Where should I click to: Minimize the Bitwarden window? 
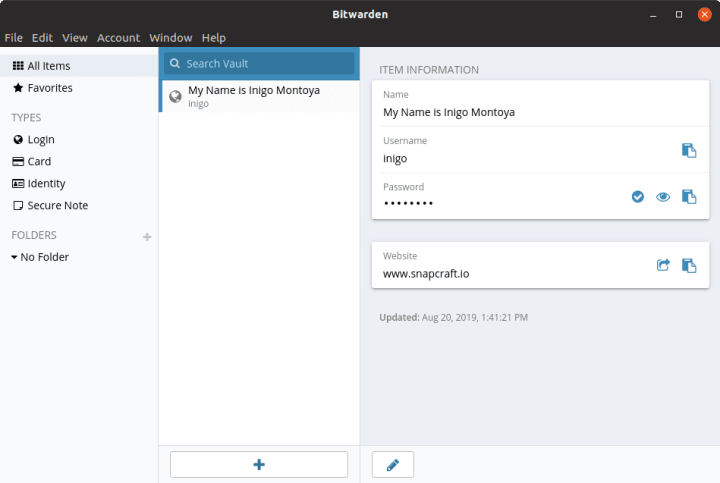coord(653,15)
